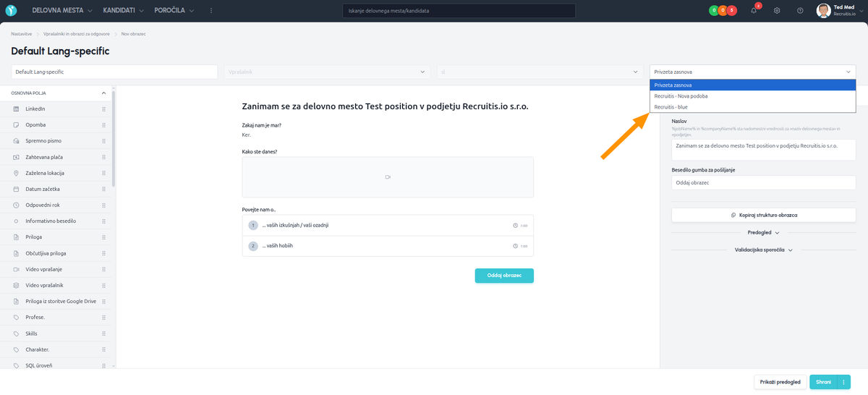The height and width of the screenshot is (395, 868).
Task: Open the POROČILA menu
Action: 174,11
